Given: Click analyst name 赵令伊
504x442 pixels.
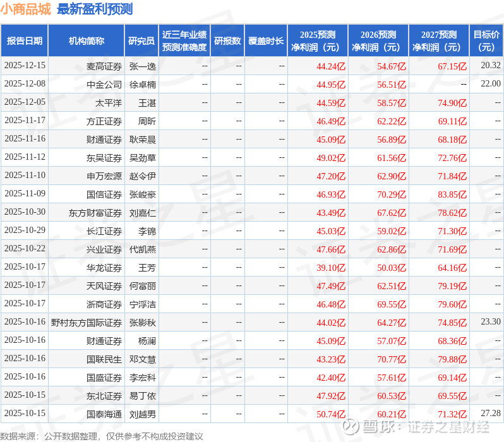Looking at the screenshot, I should pyautogui.click(x=143, y=176).
